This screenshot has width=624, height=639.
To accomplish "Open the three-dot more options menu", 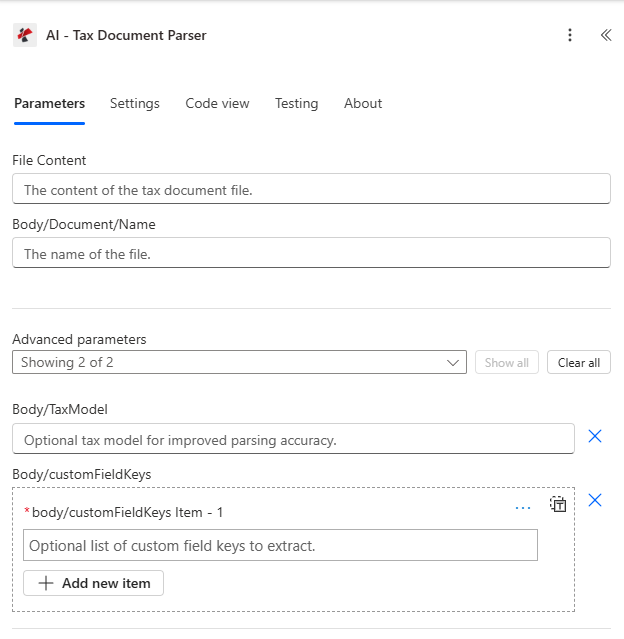I will coord(570,35).
